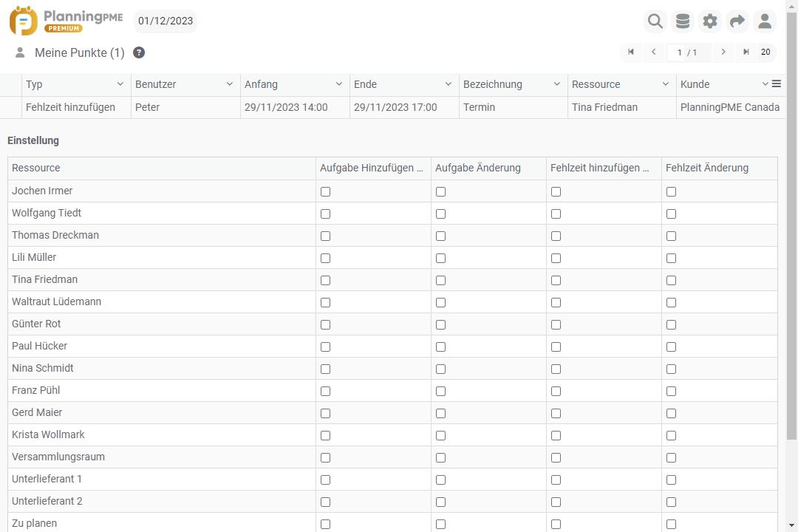Check Fehlzeit Änderung for Tina Friedman
Screen dimensions: 798x532
pyautogui.click(x=671, y=280)
